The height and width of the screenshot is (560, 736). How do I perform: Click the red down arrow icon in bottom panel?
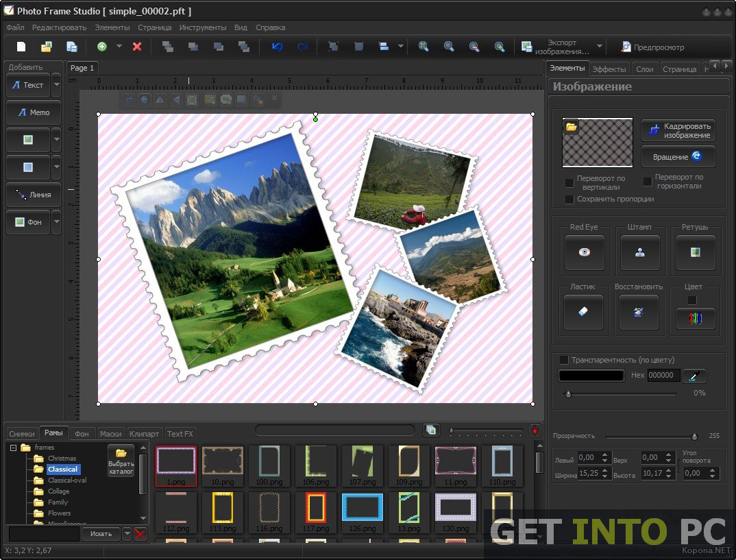(x=534, y=430)
